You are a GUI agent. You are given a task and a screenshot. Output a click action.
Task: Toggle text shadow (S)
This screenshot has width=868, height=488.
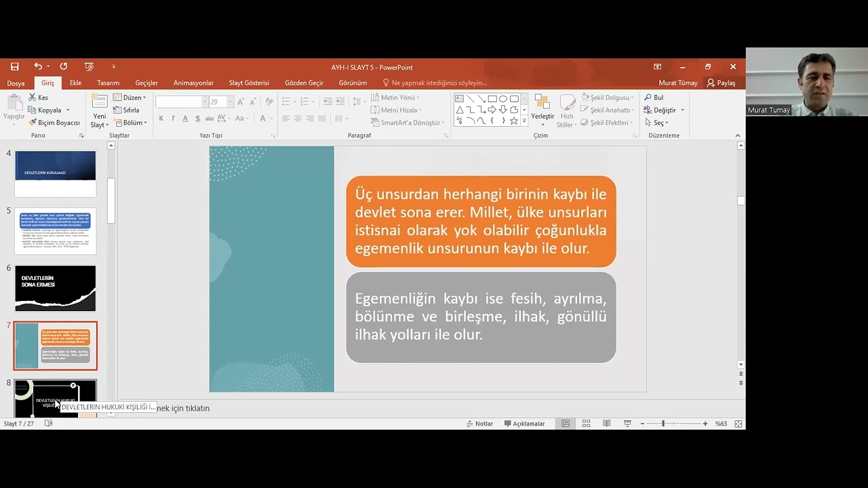197,119
